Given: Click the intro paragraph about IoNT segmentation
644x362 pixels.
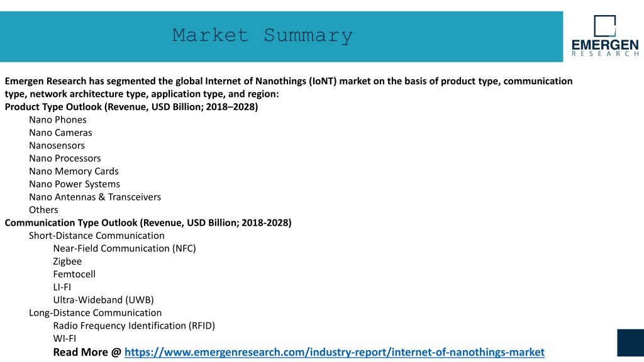Looking at the screenshot, I should [x=288, y=87].
